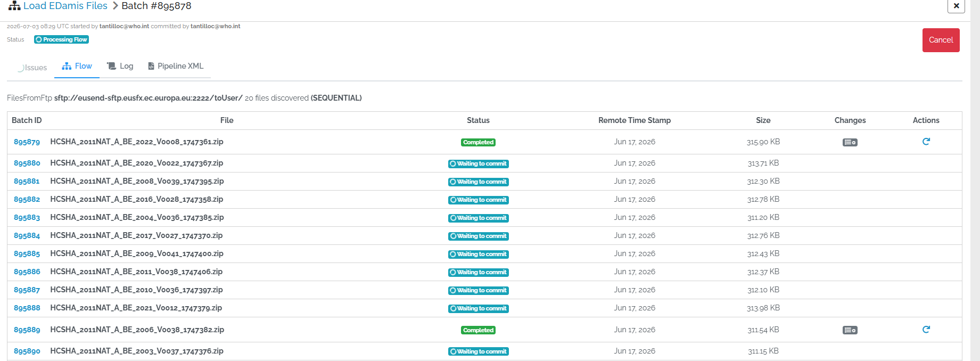
Task: Click the Remote Time Stamp column header
Action: click(x=634, y=120)
